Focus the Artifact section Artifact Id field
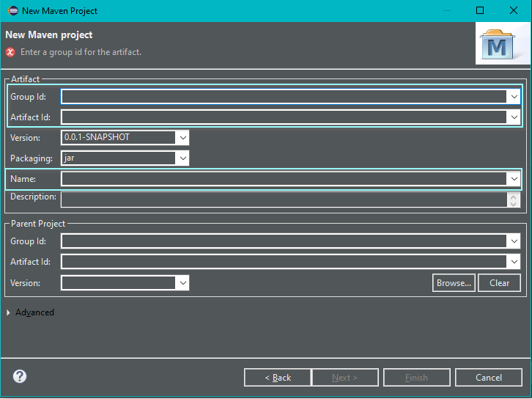The width and height of the screenshot is (532, 399). click(x=284, y=117)
